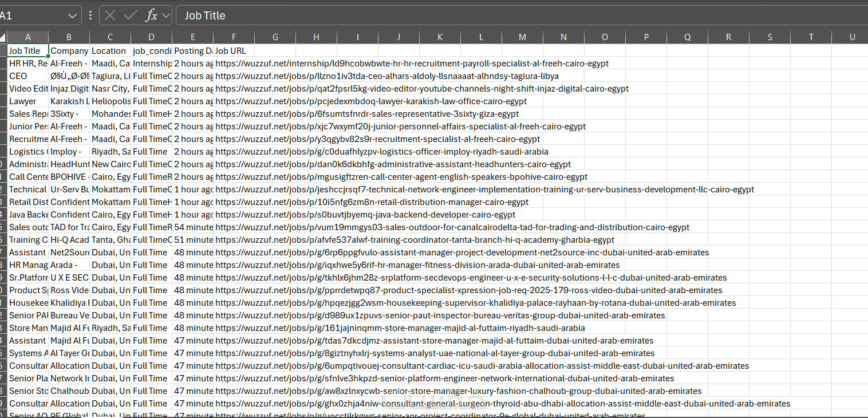868x418 pixels.
Task: Select column C header
Action: coord(111,37)
